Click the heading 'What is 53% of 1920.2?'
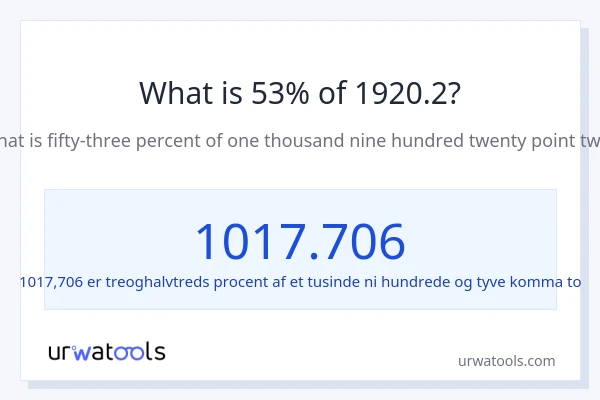The height and width of the screenshot is (400, 600). click(300, 93)
